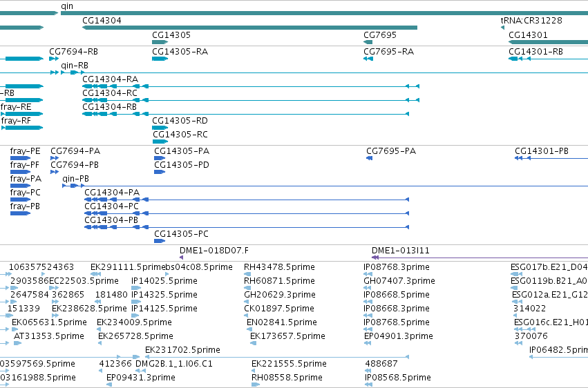Select transcript CG14305-RC
588x388 pixels.
point(160,142)
